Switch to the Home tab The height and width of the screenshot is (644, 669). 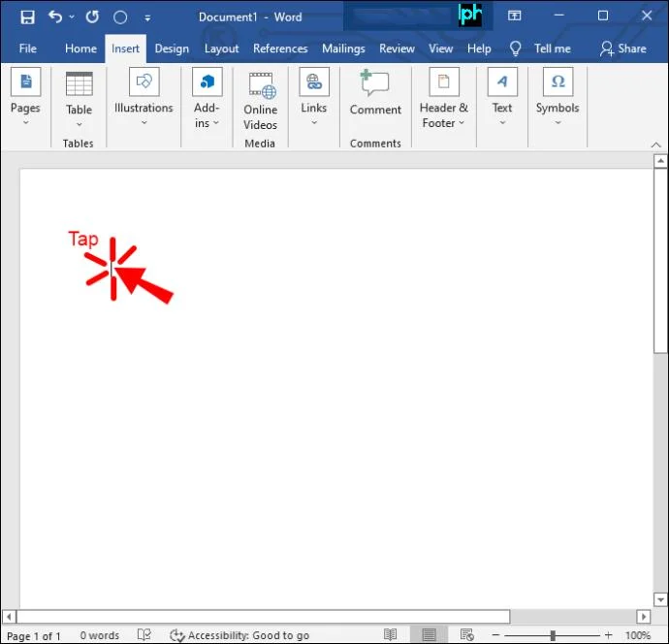coord(80,48)
